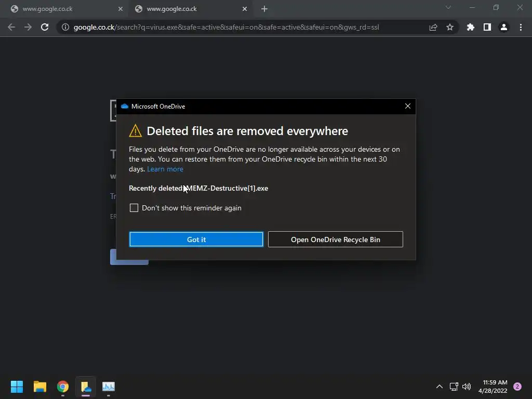View site information icon in address bar
This screenshot has height=399, width=532.
65,27
